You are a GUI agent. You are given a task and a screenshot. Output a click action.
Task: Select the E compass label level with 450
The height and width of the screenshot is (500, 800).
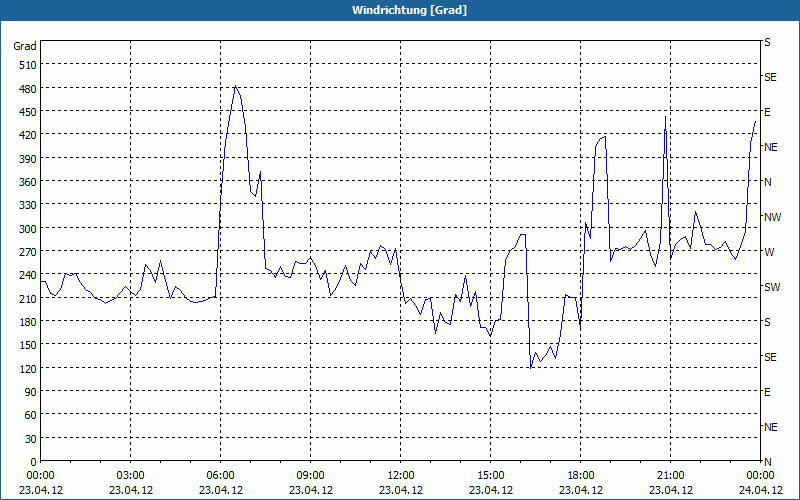coord(767,112)
